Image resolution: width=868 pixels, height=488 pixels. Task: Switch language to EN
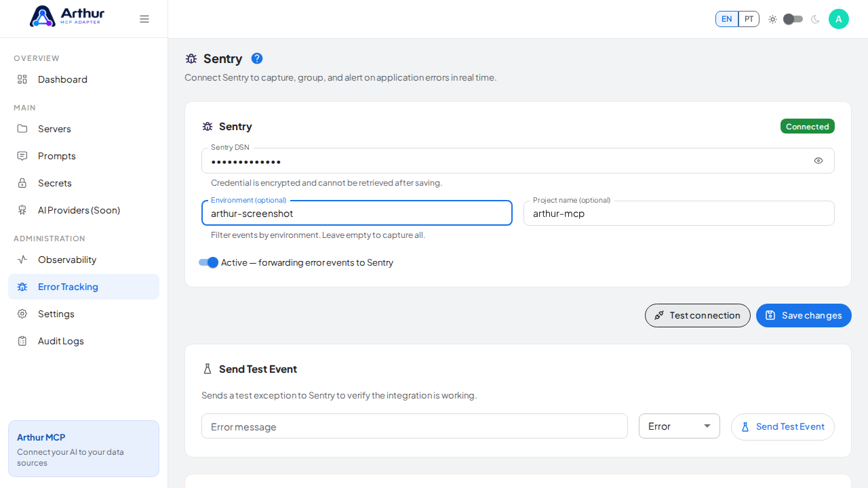[727, 19]
